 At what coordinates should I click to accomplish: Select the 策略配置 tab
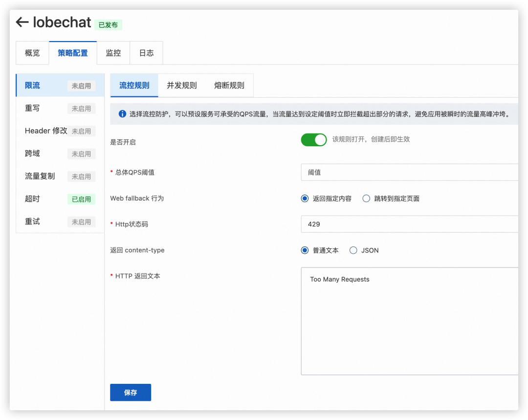pyautogui.click(x=73, y=53)
